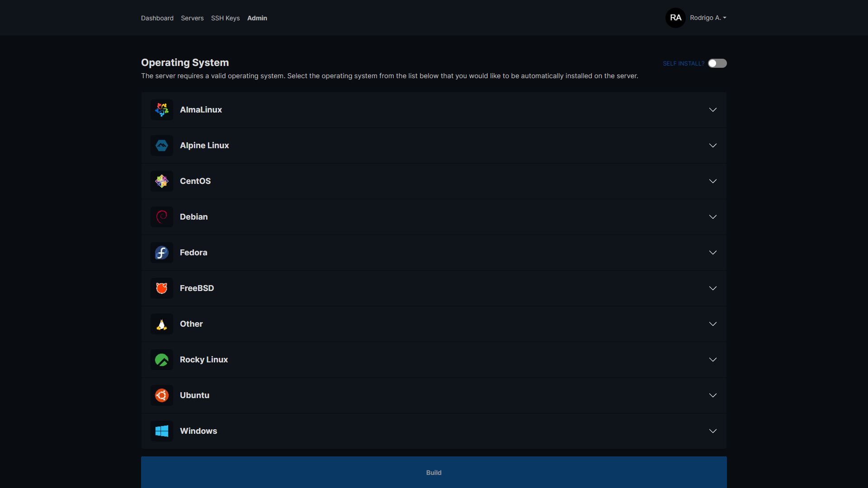
Task: Go to the Dashboard nav item
Action: pyautogui.click(x=157, y=18)
